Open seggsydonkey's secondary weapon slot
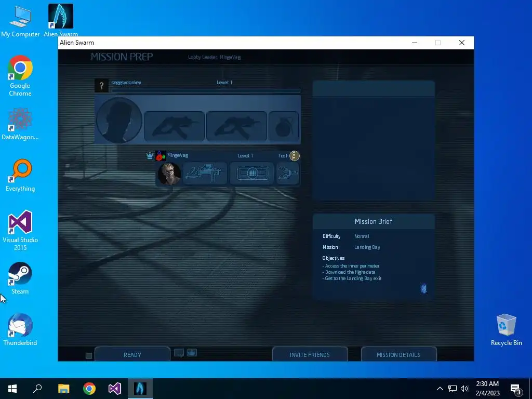The height and width of the screenshot is (399, 532). pos(236,126)
